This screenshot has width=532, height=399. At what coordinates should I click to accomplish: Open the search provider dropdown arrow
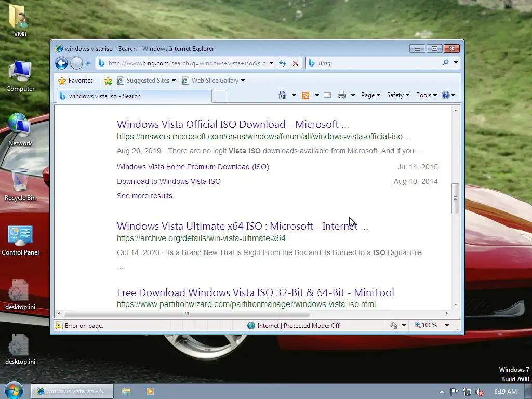click(x=456, y=63)
